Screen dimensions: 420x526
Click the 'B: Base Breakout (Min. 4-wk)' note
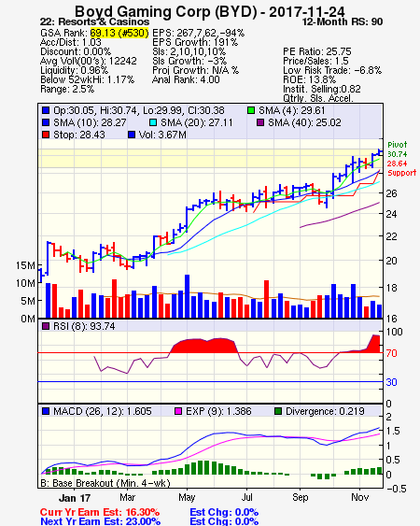point(105,483)
